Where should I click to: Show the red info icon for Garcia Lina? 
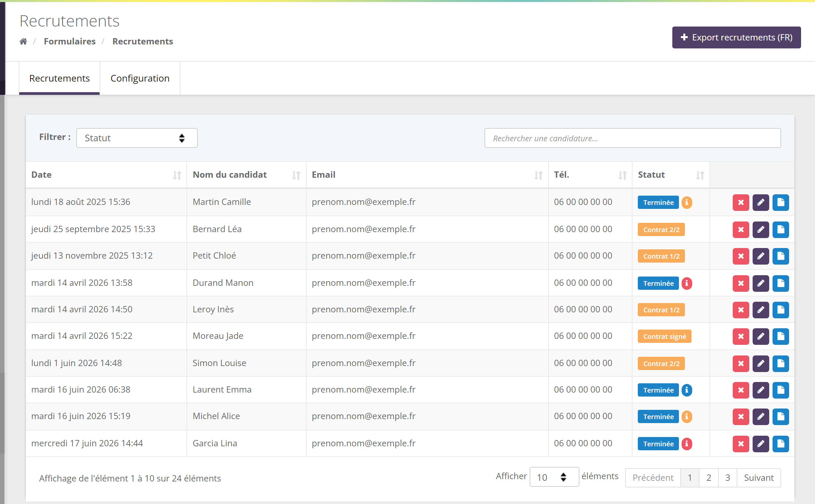687,444
